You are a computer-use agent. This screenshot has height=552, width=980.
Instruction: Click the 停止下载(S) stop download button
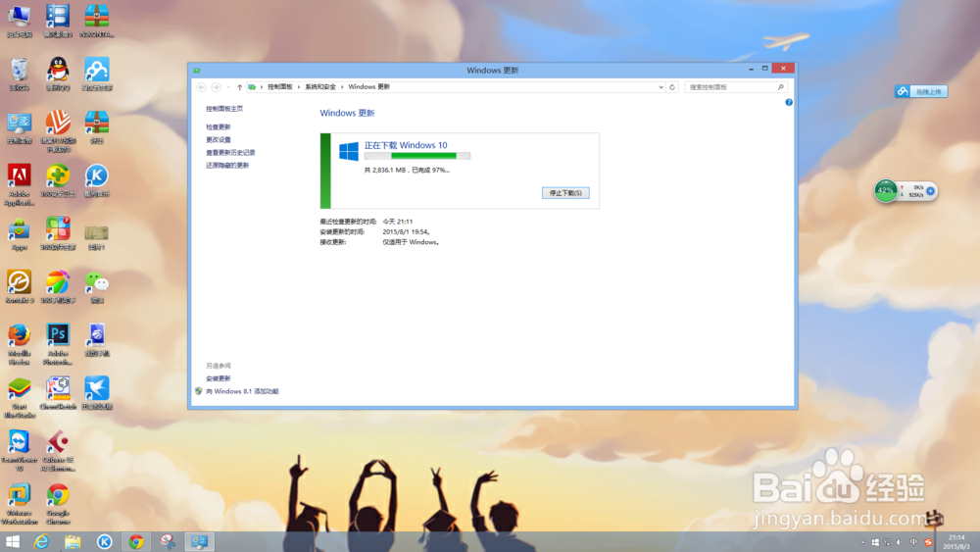tap(565, 193)
